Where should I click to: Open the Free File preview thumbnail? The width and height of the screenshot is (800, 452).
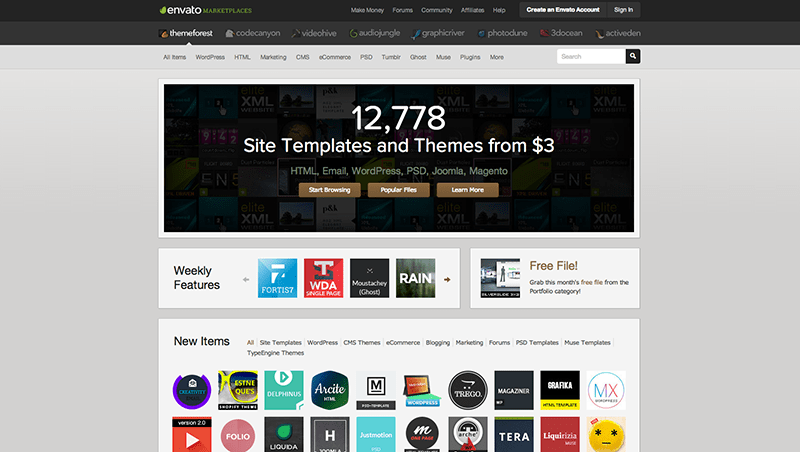tap(501, 278)
